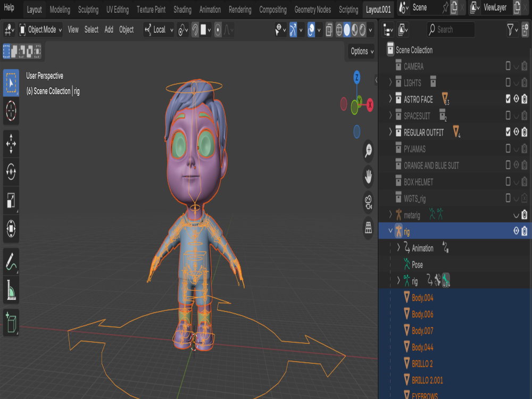This screenshot has width=532, height=399.
Task: Click the new scene icon
Action: pos(454,7)
